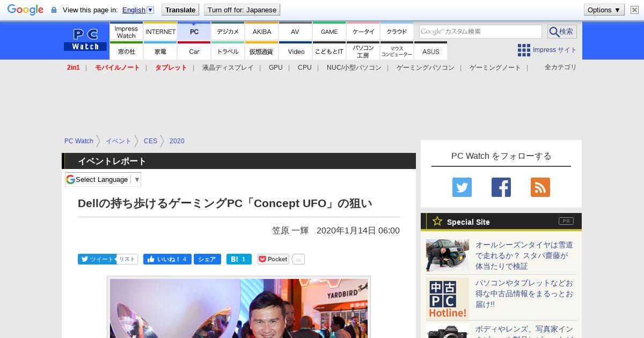Click the author name 笠原 一輝
The width and height of the screenshot is (644, 338).
290,230
